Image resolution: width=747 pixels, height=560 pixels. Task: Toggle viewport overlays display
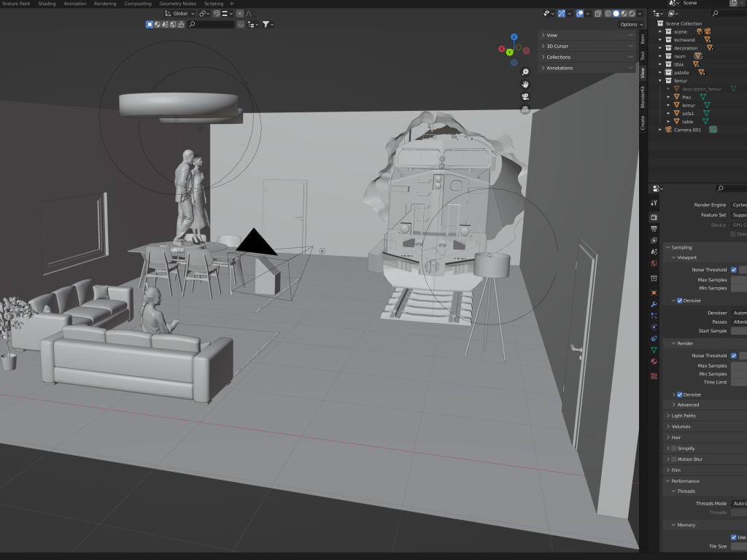tap(580, 13)
